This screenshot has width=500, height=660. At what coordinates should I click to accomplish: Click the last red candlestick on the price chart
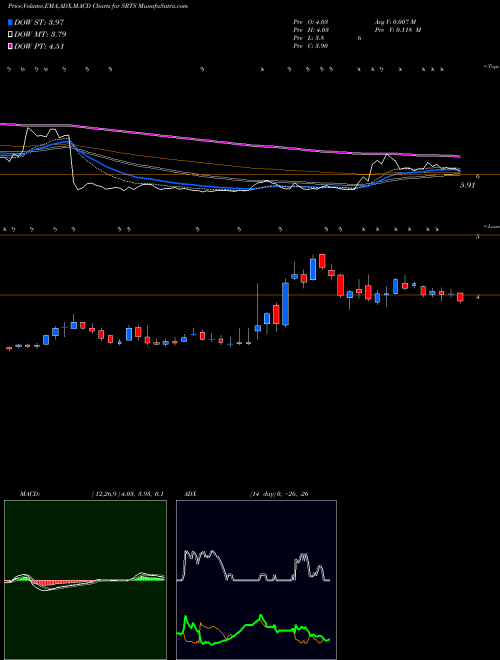[x=460, y=297]
